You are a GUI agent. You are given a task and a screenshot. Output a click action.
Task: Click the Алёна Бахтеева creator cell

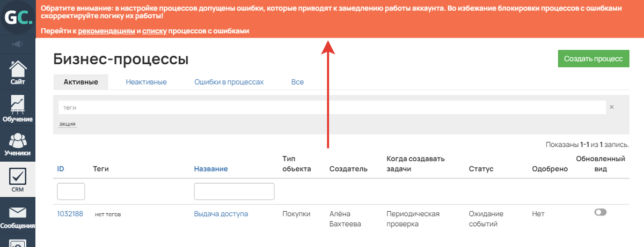pyautogui.click(x=346, y=219)
